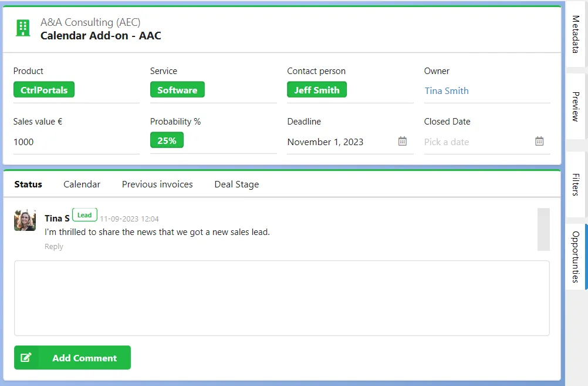Select the CtrlPortals product tag
This screenshot has width=588, height=386.
pos(44,90)
